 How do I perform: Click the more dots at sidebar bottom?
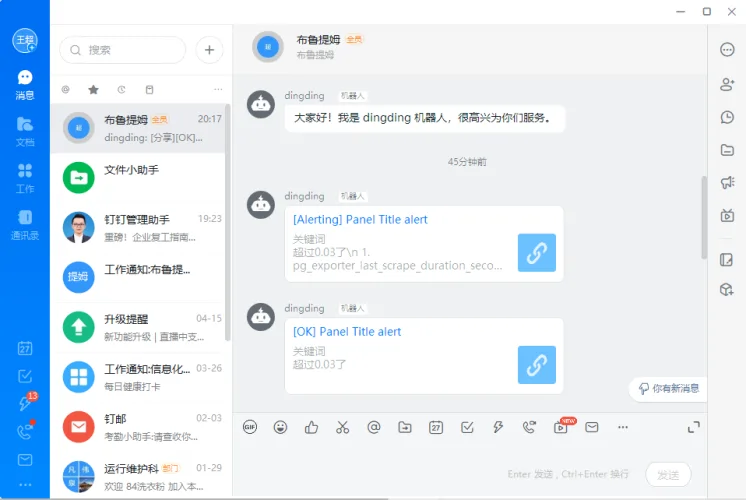(x=25, y=485)
